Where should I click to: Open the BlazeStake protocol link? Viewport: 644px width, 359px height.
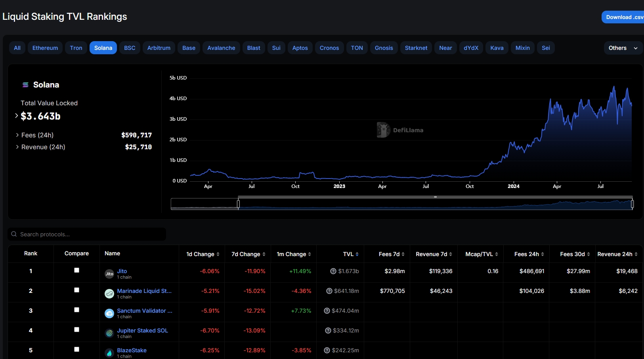(132, 350)
